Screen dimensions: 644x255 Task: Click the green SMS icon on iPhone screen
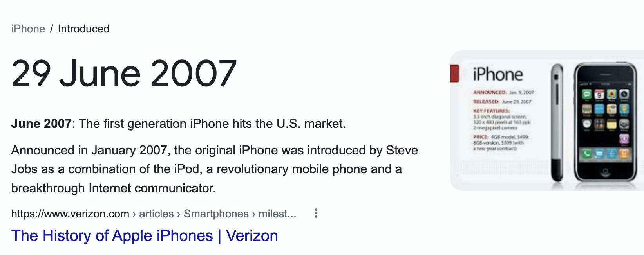[x=587, y=95]
